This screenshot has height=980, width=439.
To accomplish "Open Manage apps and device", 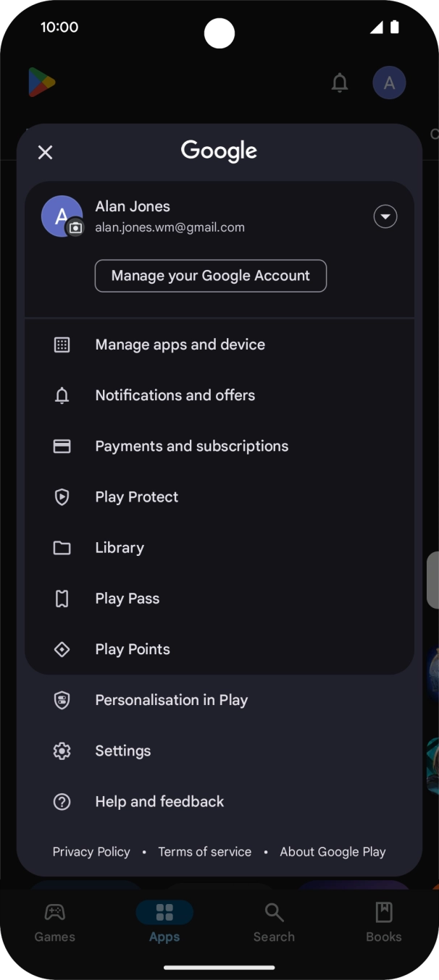I will (x=180, y=345).
